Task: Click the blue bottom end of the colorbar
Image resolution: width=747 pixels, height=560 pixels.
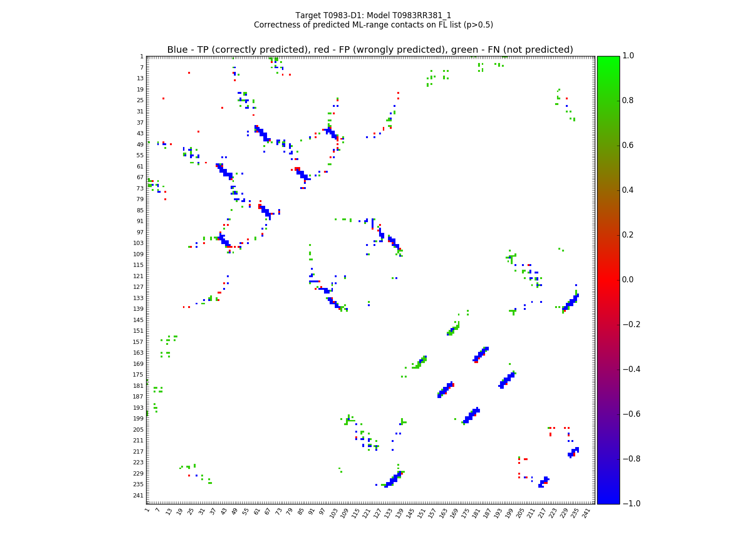Action: 608,501
